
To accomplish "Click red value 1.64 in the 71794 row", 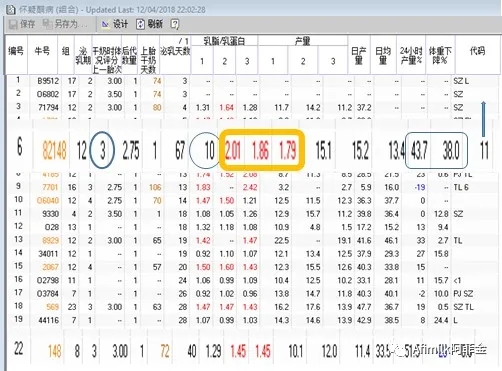I will pyautogui.click(x=226, y=108).
